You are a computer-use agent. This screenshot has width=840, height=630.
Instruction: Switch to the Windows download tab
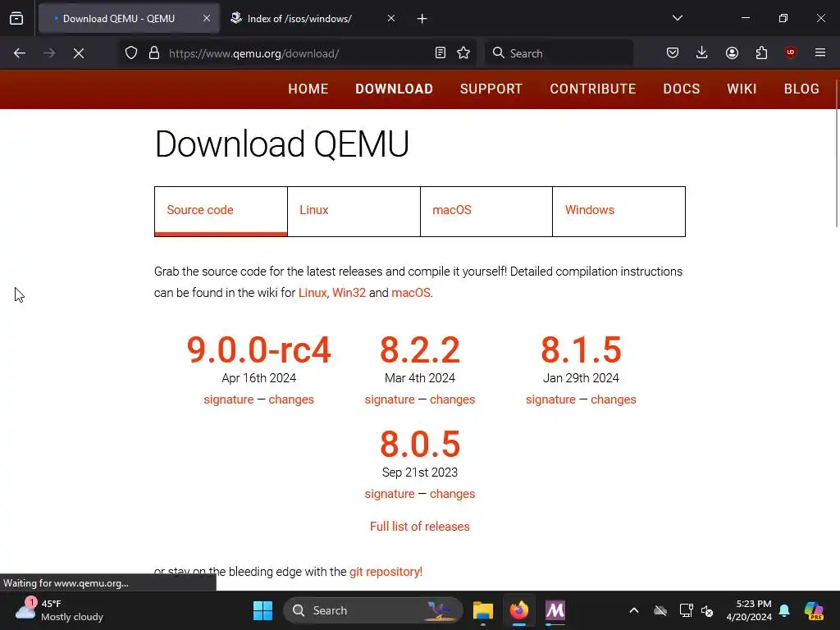[619, 211]
